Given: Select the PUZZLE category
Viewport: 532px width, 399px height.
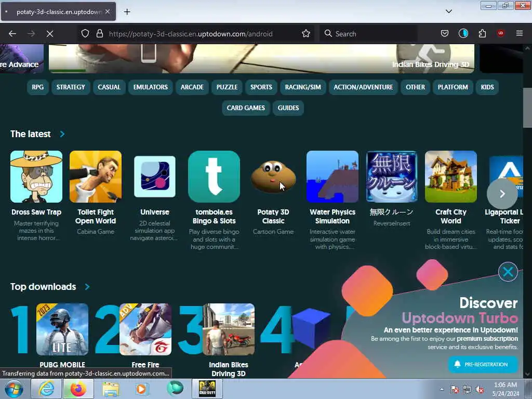Looking at the screenshot, I should (227, 87).
